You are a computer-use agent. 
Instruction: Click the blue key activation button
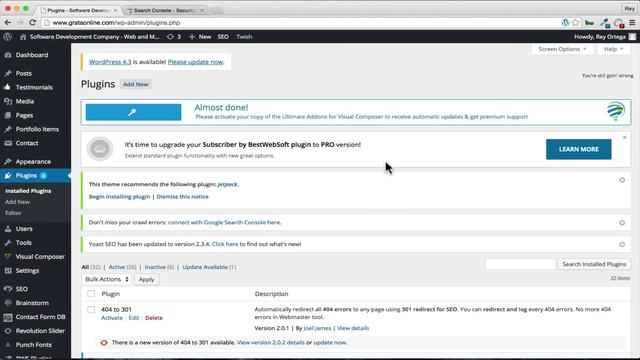pyautogui.click(x=133, y=112)
